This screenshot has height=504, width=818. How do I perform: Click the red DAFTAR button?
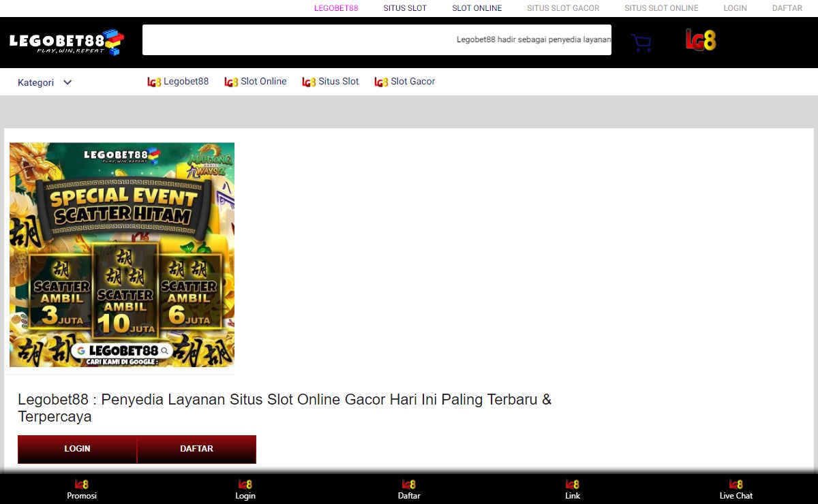tap(196, 449)
